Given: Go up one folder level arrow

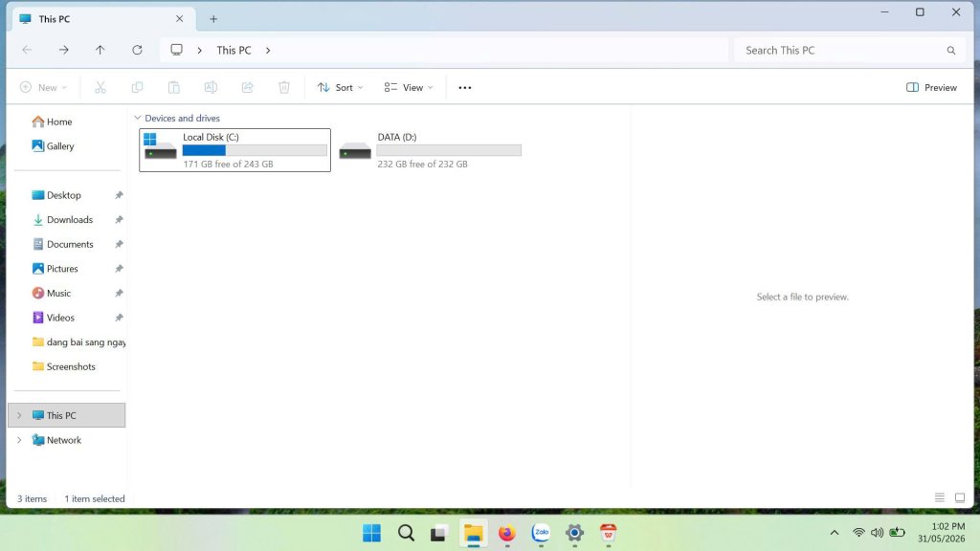Looking at the screenshot, I should click(x=100, y=50).
